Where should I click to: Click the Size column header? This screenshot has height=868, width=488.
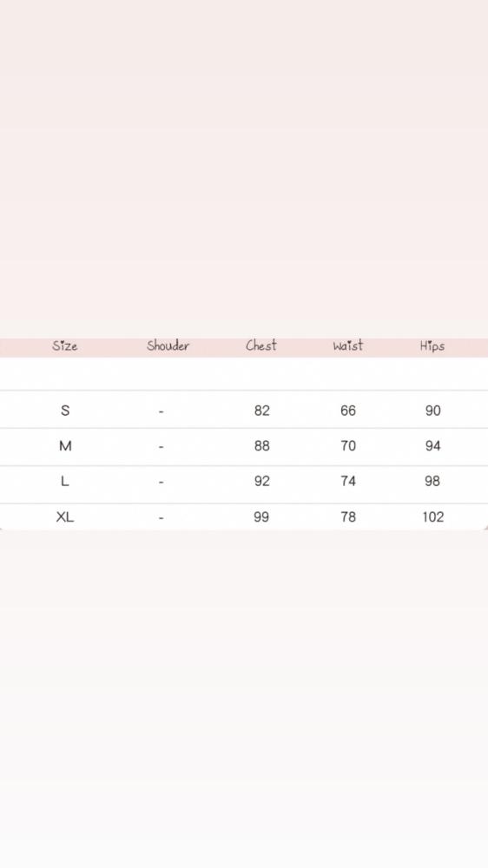pos(65,346)
